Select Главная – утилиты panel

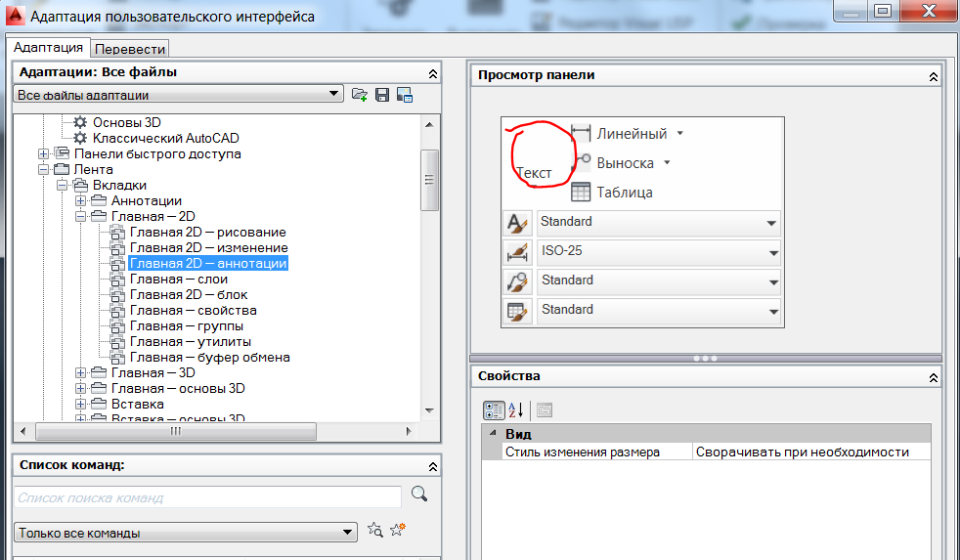191,341
